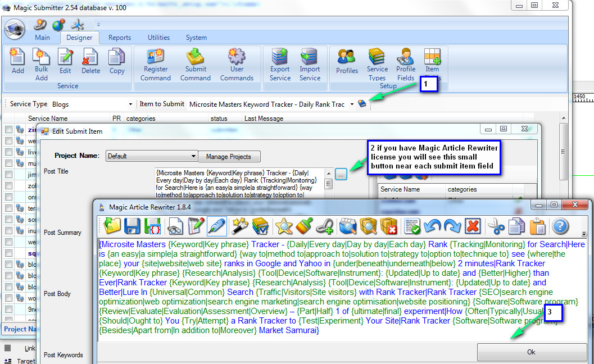The image size is (594, 364).
Task: Tick the checkbox for the 'zi' service row
Action: click(x=8, y=130)
